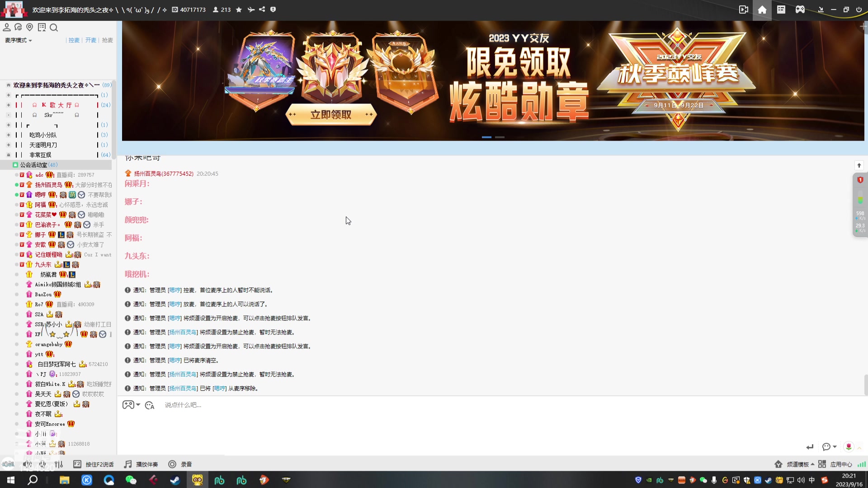Expand gift panel arrow beside tulip
This screenshot has width=868, height=488.
pyautogui.click(x=859, y=447)
